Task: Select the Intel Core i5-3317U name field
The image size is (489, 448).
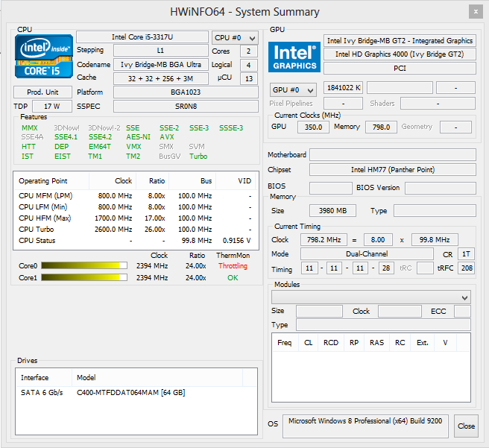Action: 142,37
